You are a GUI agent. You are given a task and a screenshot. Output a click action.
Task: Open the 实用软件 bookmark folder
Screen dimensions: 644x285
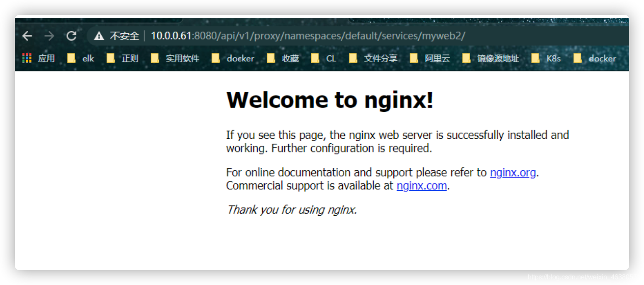click(x=175, y=58)
